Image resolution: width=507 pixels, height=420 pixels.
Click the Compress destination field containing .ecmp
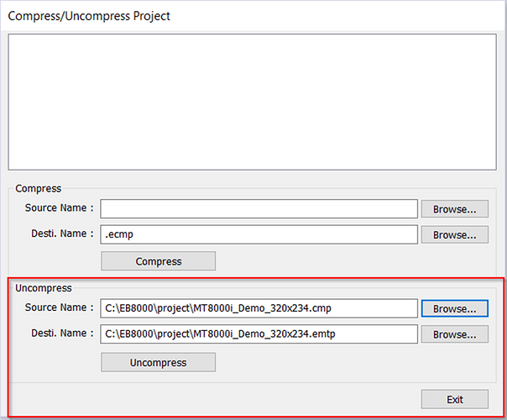tap(259, 234)
